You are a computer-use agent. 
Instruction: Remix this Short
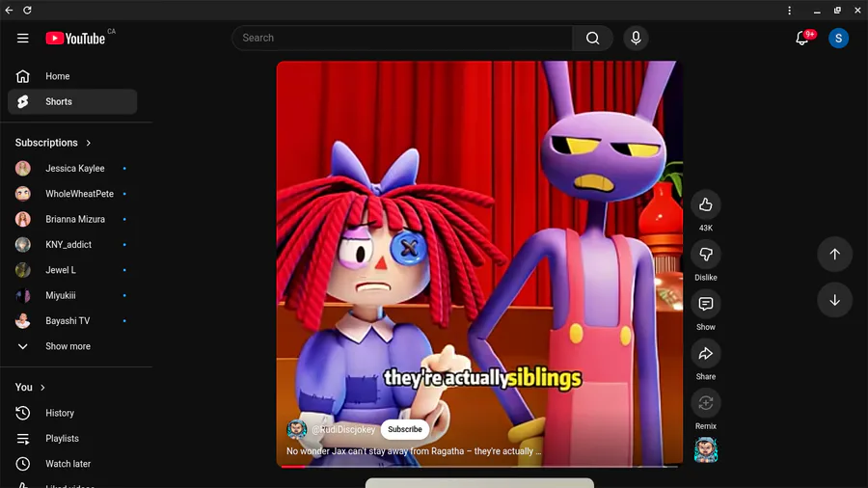pos(705,403)
